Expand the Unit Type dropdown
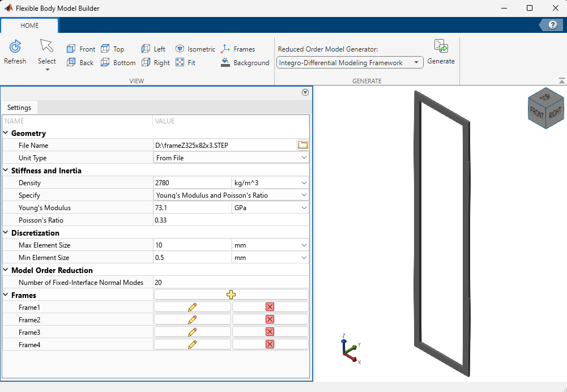 [304, 157]
